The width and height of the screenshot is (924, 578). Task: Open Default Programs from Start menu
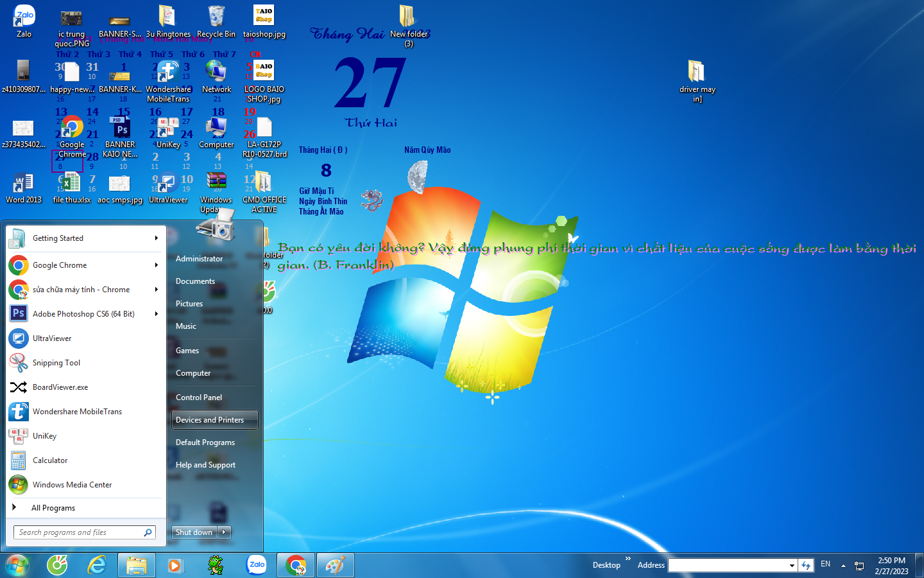pos(214,442)
